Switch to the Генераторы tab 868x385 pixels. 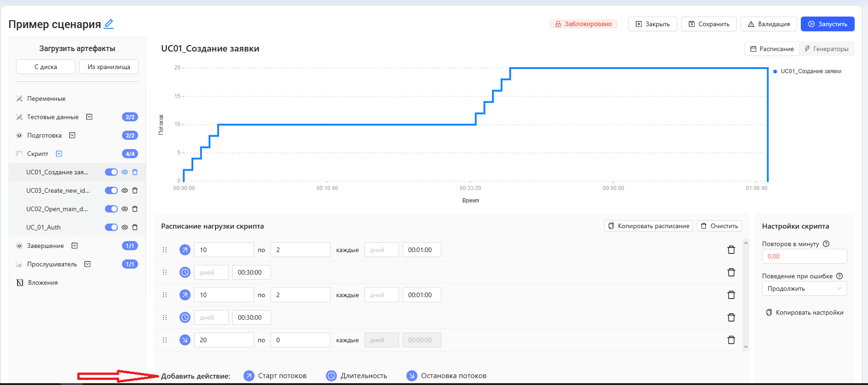[827, 49]
